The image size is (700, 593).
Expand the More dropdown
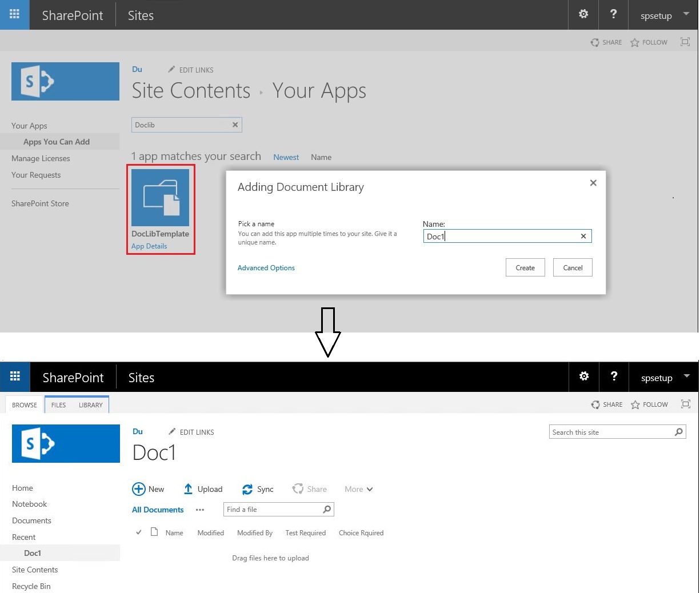359,489
